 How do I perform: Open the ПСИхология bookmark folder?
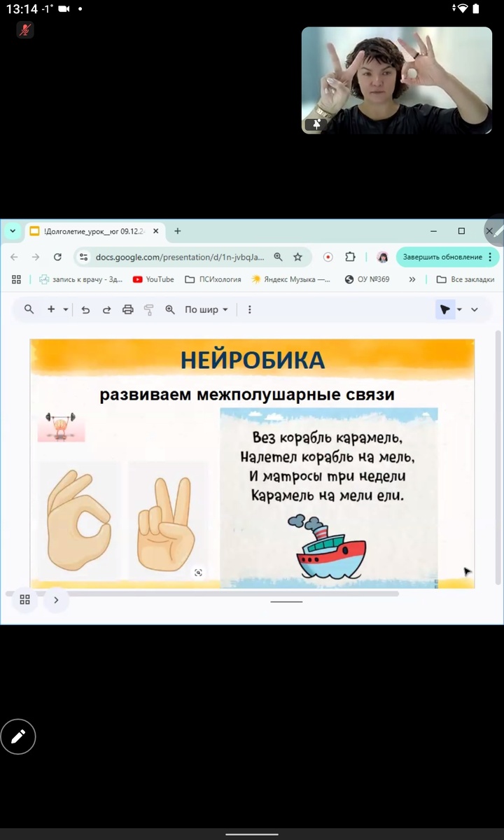[x=213, y=279]
